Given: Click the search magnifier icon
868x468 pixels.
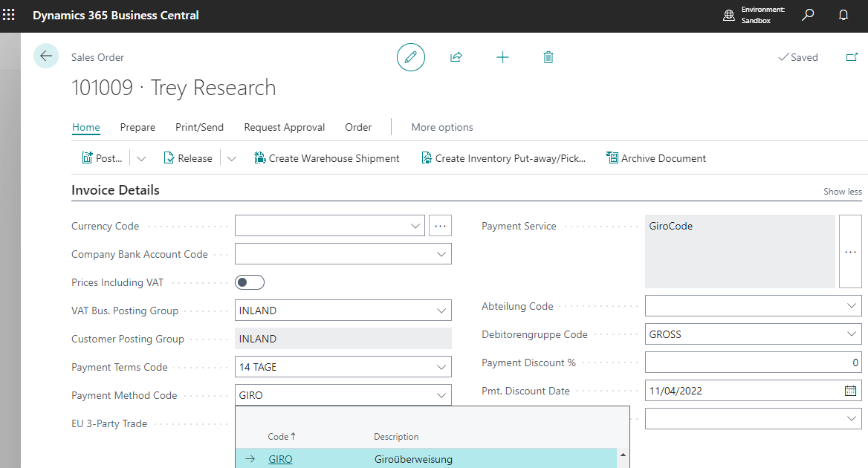Looking at the screenshot, I should [808, 15].
